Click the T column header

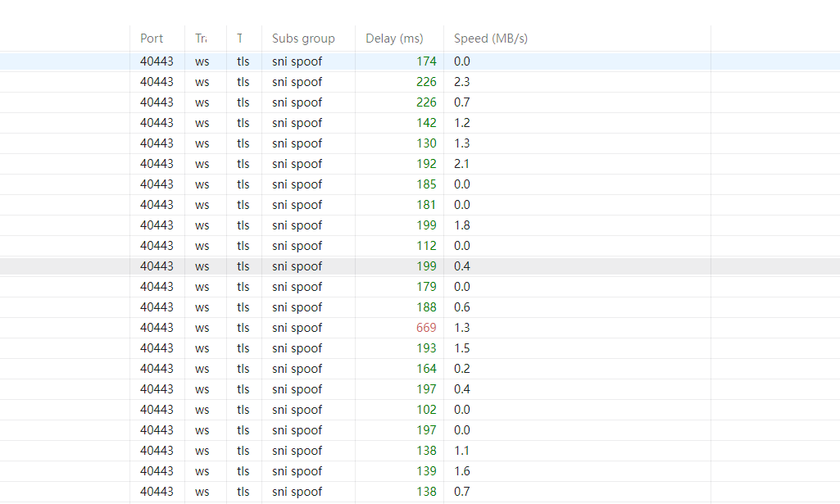[x=239, y=39]
